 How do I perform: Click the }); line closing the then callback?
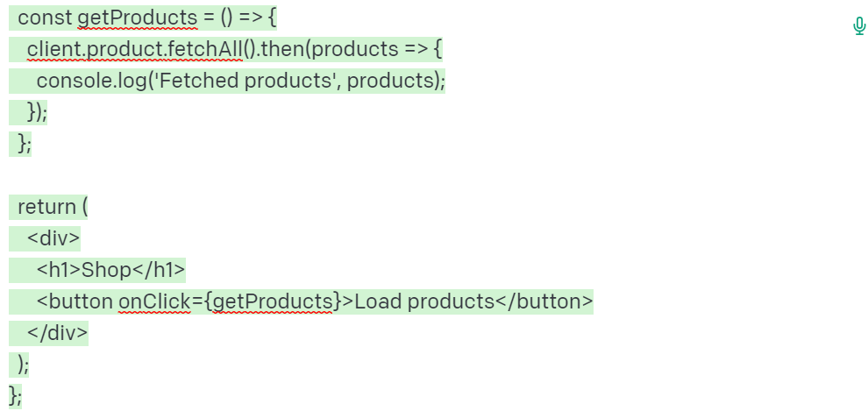pos(28,113)
